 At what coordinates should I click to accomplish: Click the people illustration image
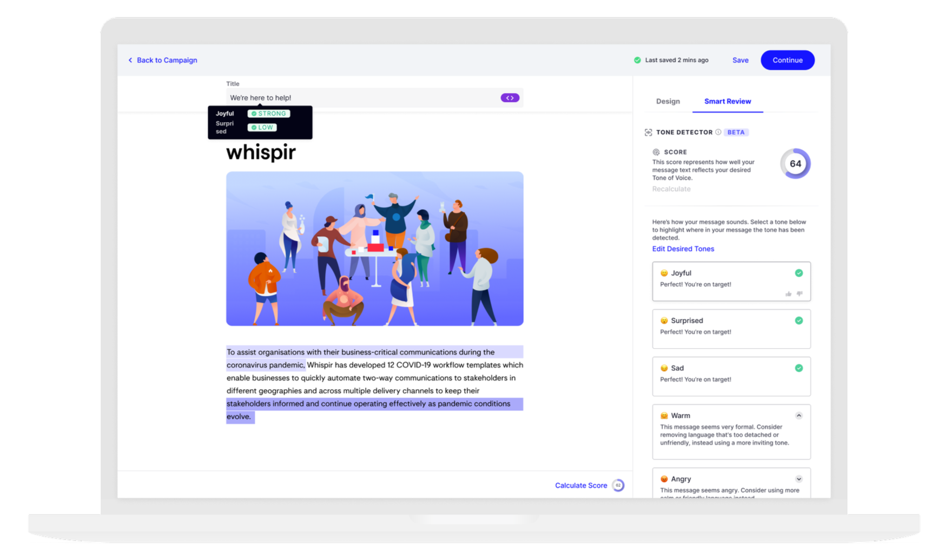[374, 249]
